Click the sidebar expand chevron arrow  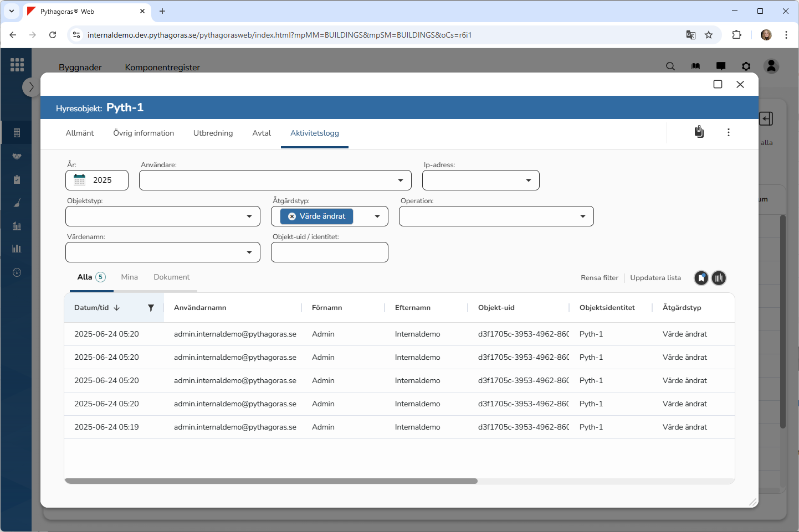click(x=31, y=87)
